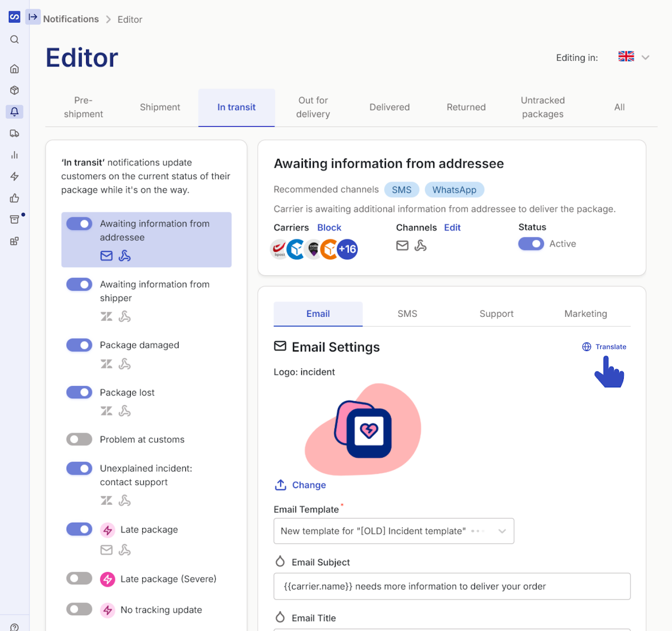Open shipping truck icon in sidebar

(15, 133)
